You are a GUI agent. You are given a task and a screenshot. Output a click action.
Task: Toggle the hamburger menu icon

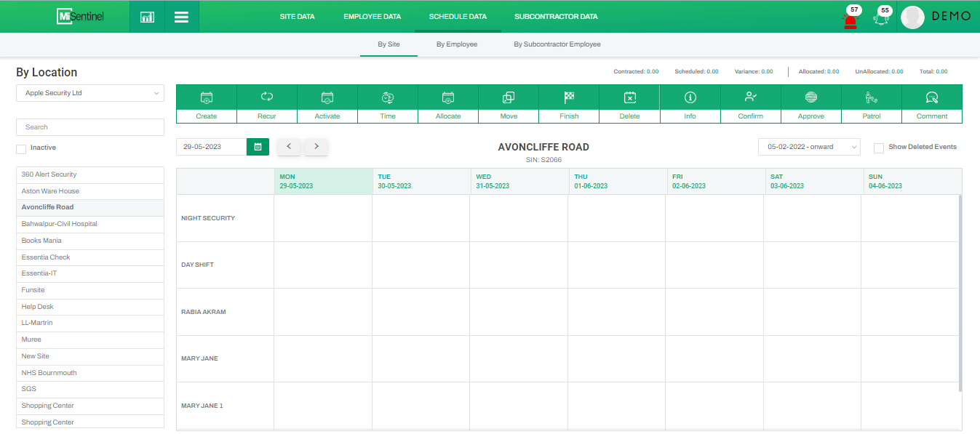coord(182,17)
